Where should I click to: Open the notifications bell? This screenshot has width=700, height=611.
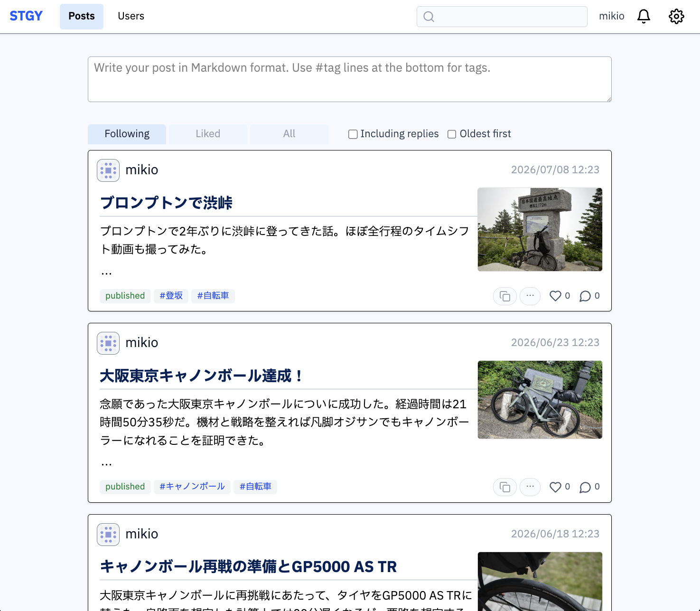pos(644,16)
